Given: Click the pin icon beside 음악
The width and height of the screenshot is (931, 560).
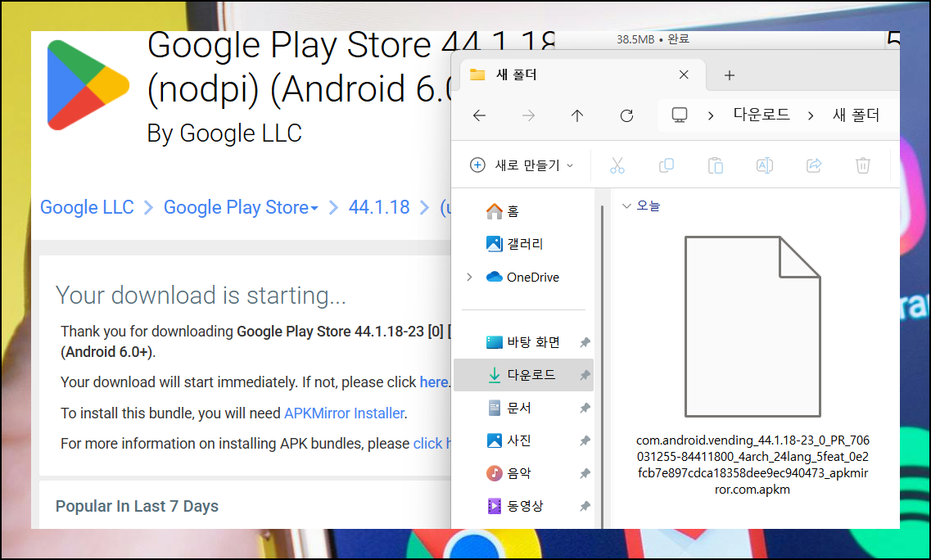Looking at the screenshot, I should click(x=585, y=473).
